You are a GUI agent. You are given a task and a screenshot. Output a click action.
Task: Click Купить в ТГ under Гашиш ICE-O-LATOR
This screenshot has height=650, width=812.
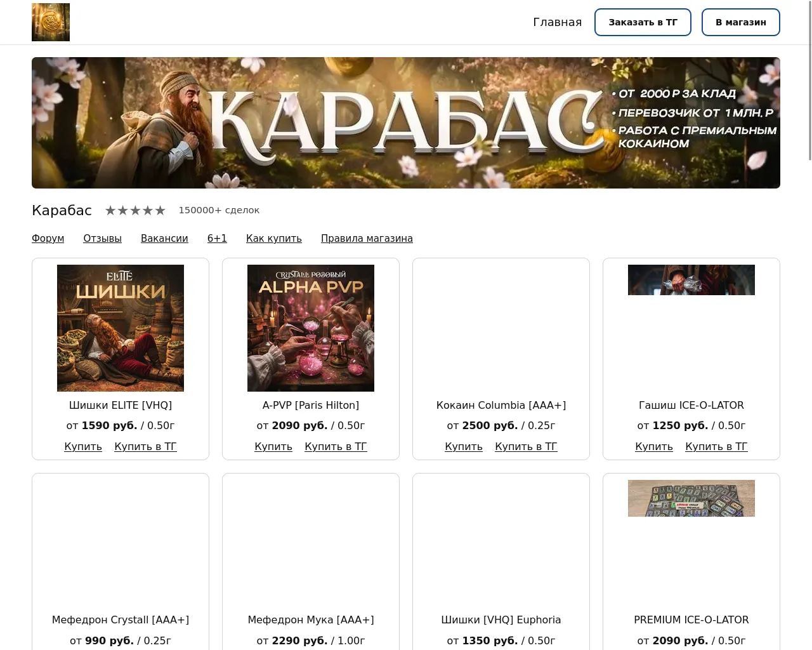(x=716, y=446)
